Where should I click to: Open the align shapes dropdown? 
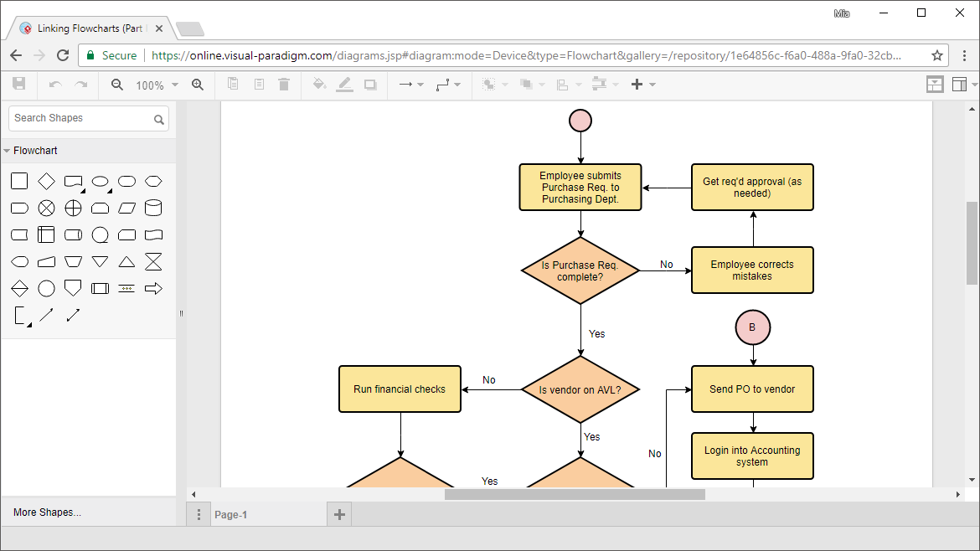pos(569,85)
